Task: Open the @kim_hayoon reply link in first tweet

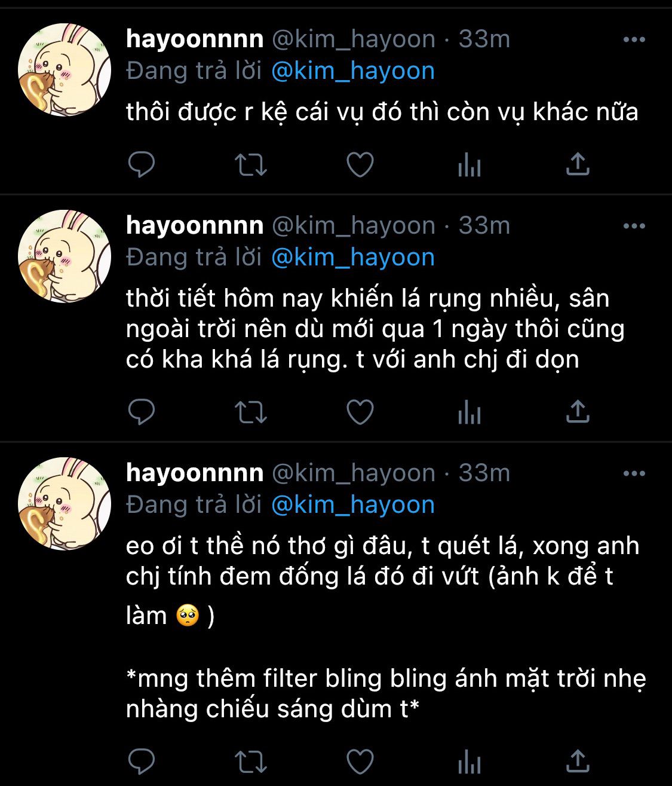Action: click(x=353, y=71)
